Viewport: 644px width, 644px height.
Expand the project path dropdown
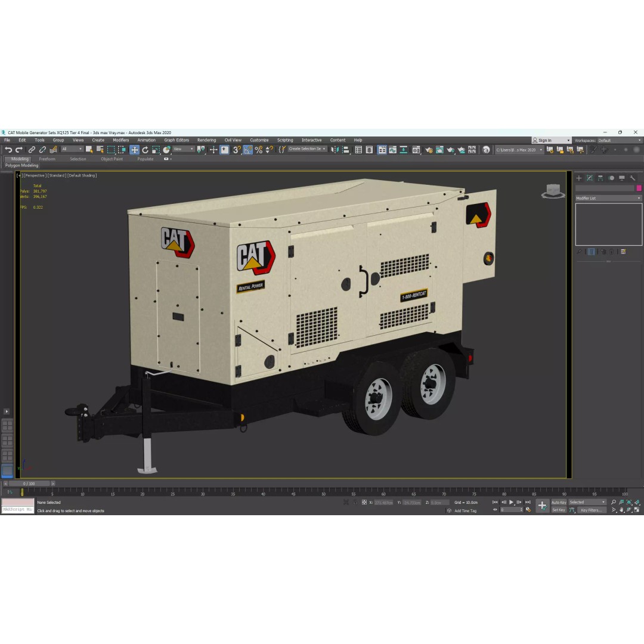[519, 150]
